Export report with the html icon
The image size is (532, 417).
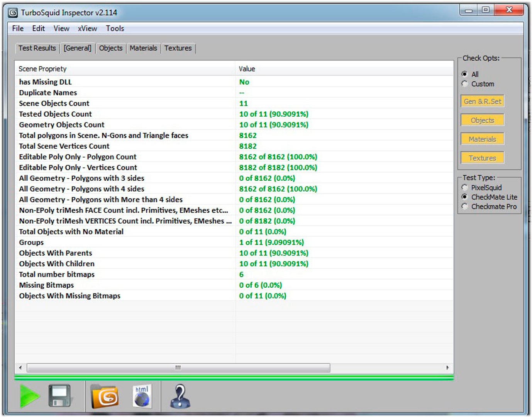(x=142, y=396)
